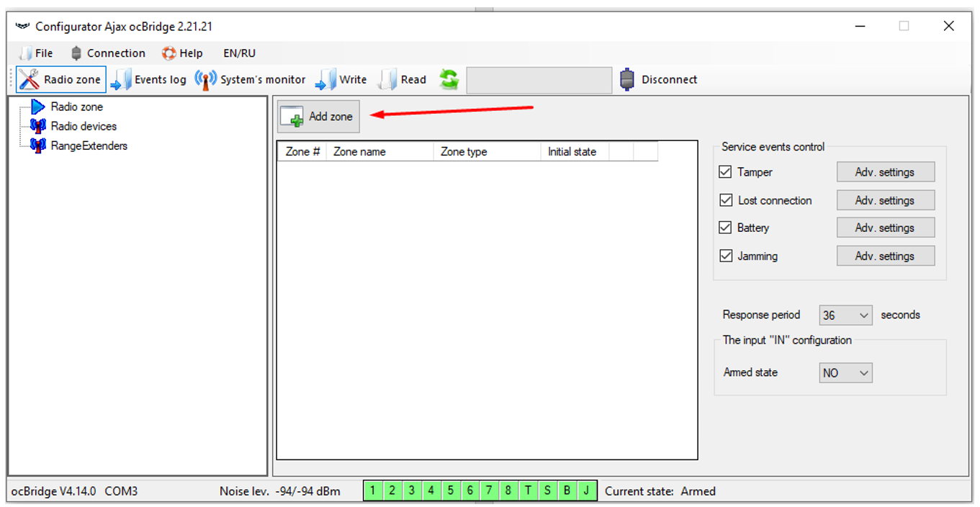Viewport: 980px width, 507px height.
Task: Click the Connection plug icon in menu
Action: (x=77, y=53)
